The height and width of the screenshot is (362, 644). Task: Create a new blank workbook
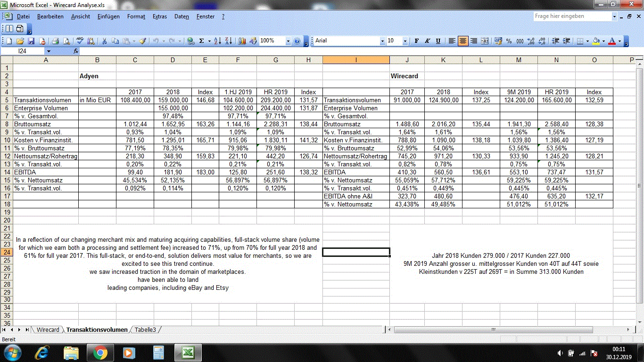coord(9,41)
